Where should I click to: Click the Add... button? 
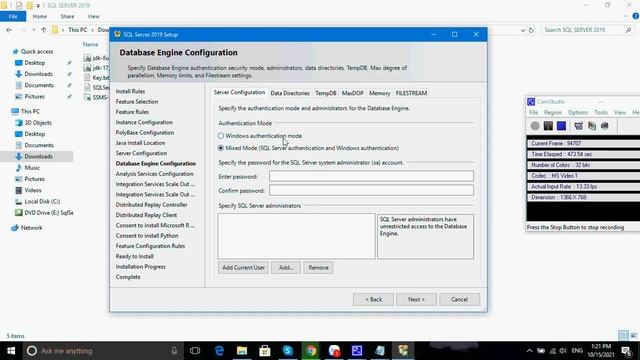click(286, 268)
